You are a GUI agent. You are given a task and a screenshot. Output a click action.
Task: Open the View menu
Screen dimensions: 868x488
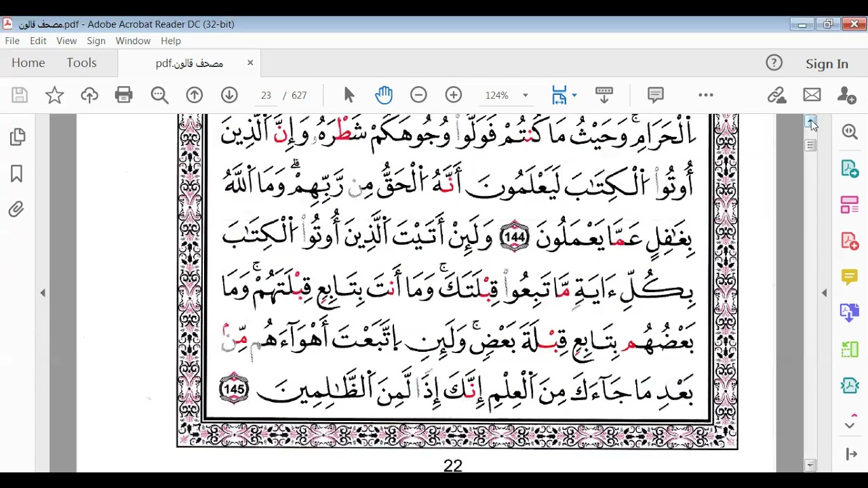66,41
